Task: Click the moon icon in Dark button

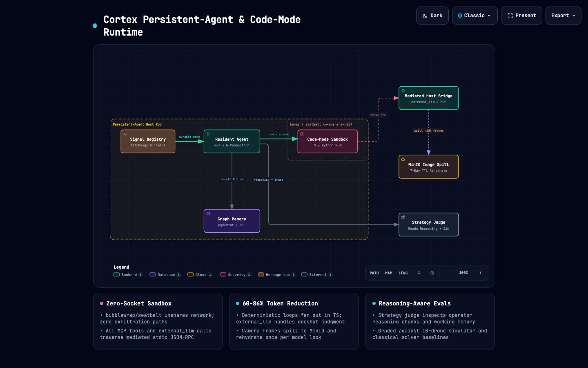Action: tap(425, 16)
